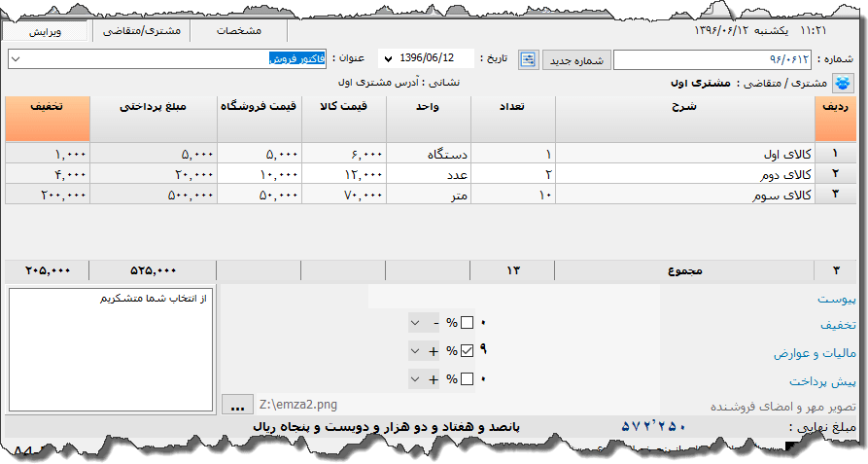Click the ردیف column header
Viewport: 868px width, 464px height.
click(x=835, y=119)
